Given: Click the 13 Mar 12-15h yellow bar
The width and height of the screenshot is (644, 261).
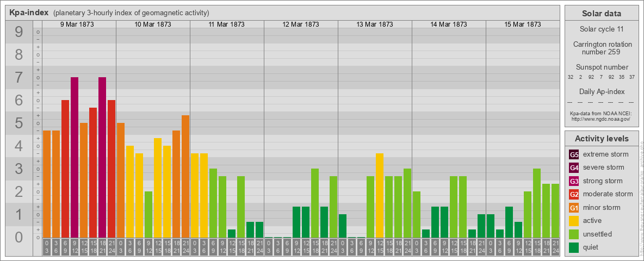Looking at the screenshot, I should [x=380, y=196].
